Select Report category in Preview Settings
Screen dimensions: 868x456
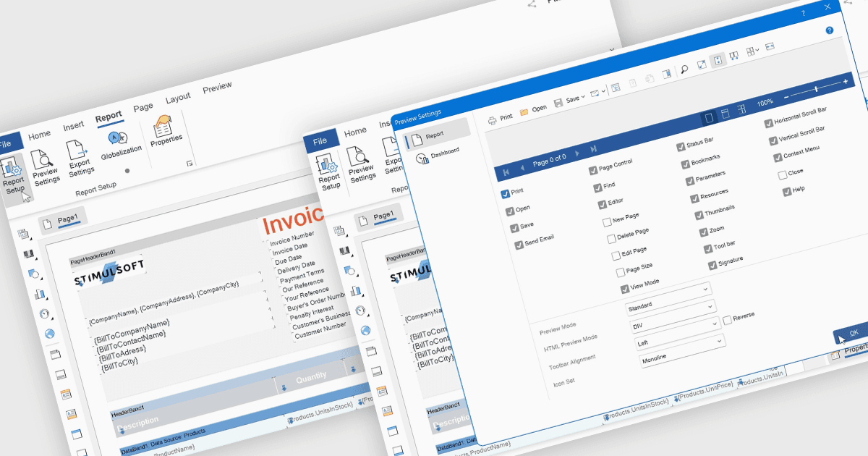[x=435, y=136]
